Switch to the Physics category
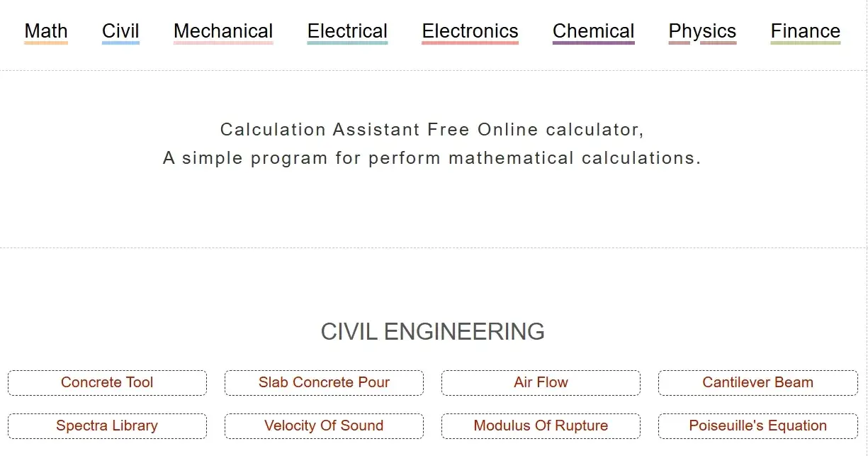This screenshot has width=868, height=456. pyautogui.click(x=702, y=31)
